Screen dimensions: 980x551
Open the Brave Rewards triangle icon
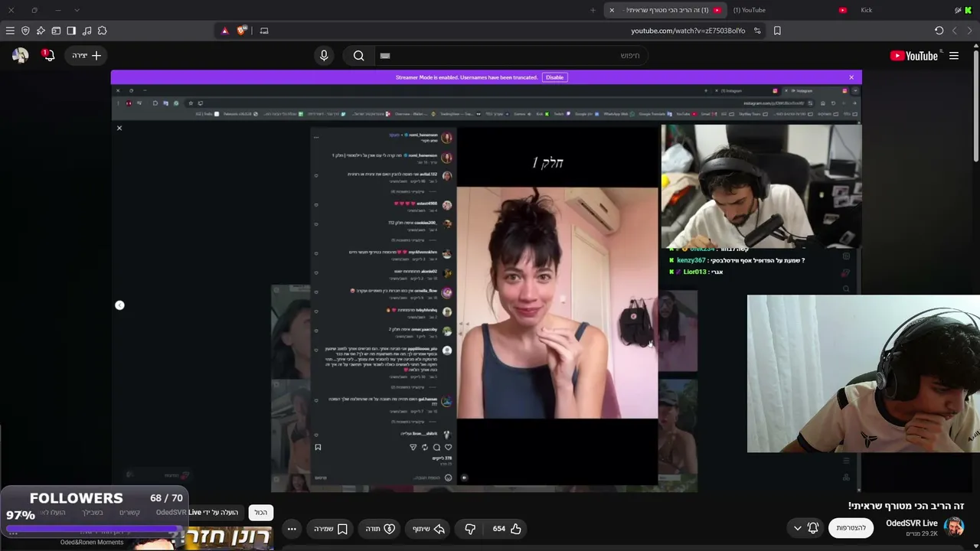coord(224,31)
